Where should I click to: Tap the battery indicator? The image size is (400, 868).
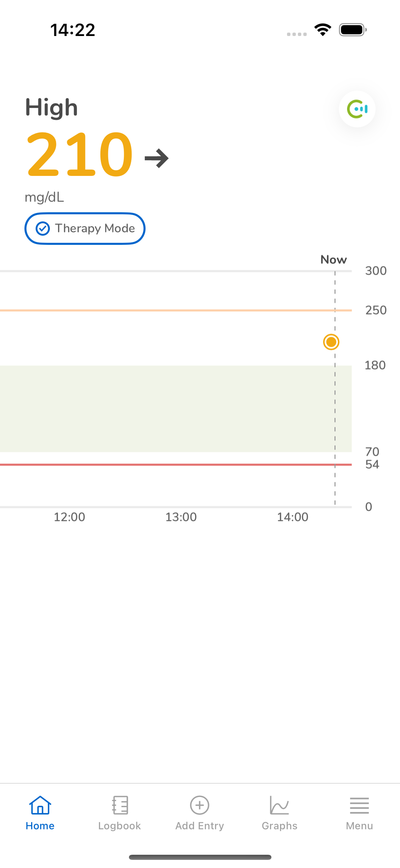pos(353,30)
